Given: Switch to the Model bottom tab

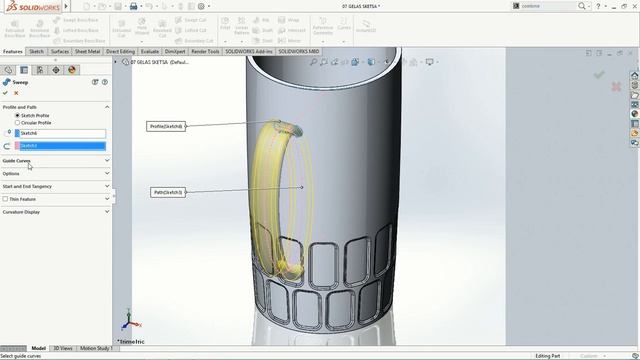Looking at the screenshot, I should click(38, 348).
